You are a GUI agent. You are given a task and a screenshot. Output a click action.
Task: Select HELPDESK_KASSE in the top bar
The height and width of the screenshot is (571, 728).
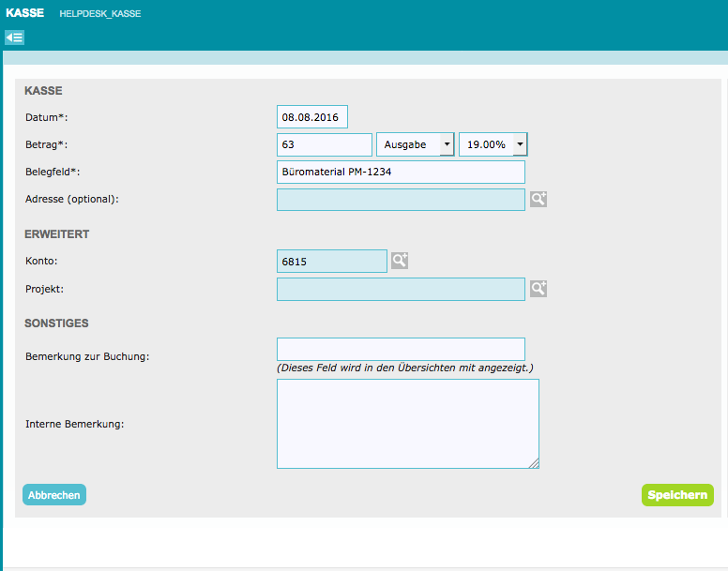point(99,14)
